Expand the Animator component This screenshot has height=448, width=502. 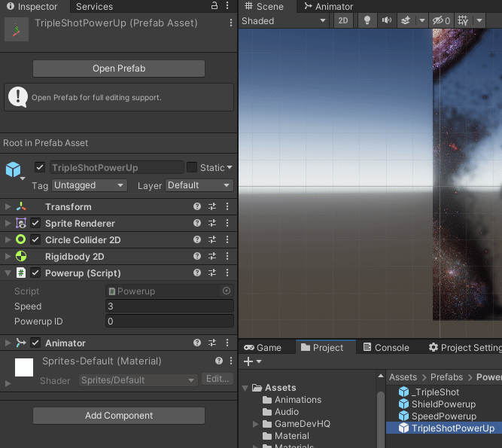(8, 343)
